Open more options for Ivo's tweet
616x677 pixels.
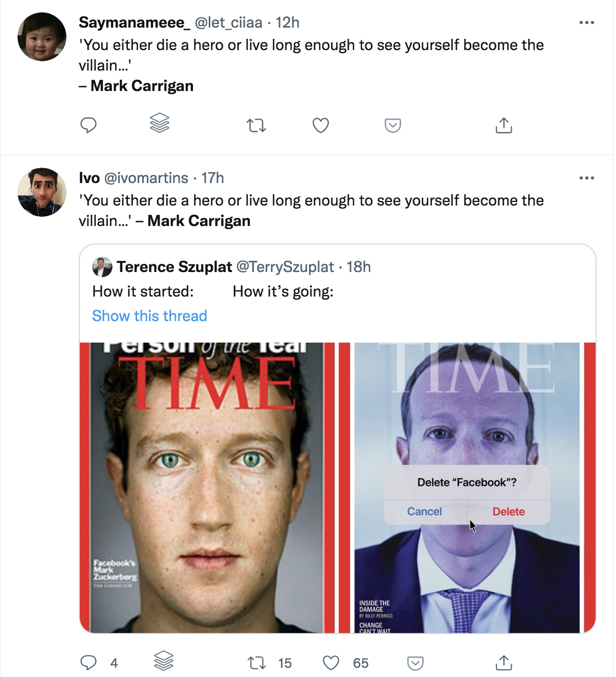(586, 178)
